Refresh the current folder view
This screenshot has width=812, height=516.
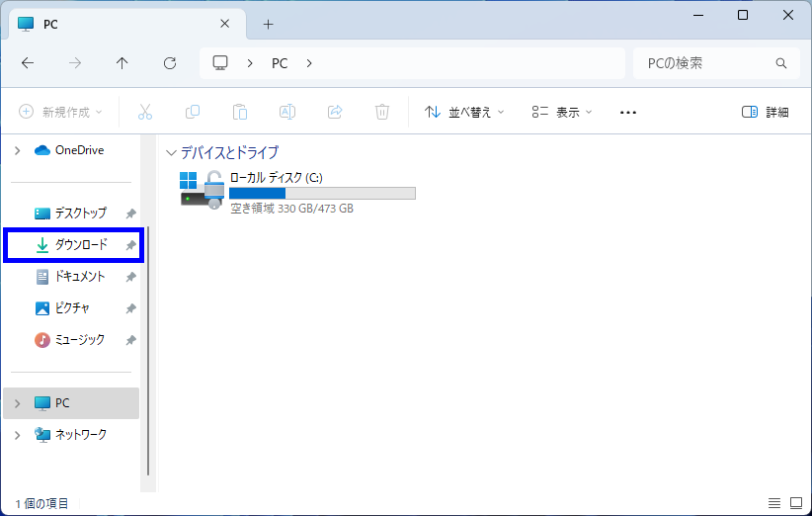[x=170, y=63]
